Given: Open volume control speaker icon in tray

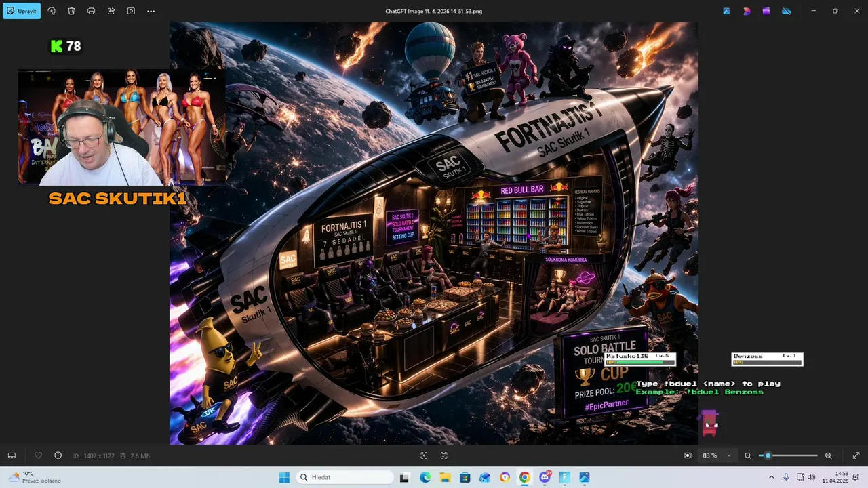Looking at the screenshot, I should click(811, 477).
